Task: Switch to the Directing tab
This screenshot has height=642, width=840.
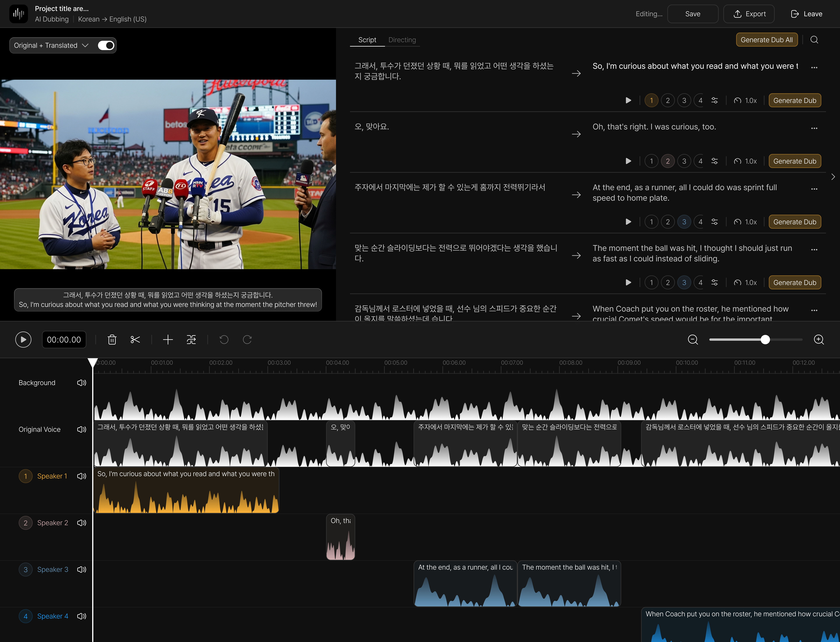Action: tap(402, 39)
